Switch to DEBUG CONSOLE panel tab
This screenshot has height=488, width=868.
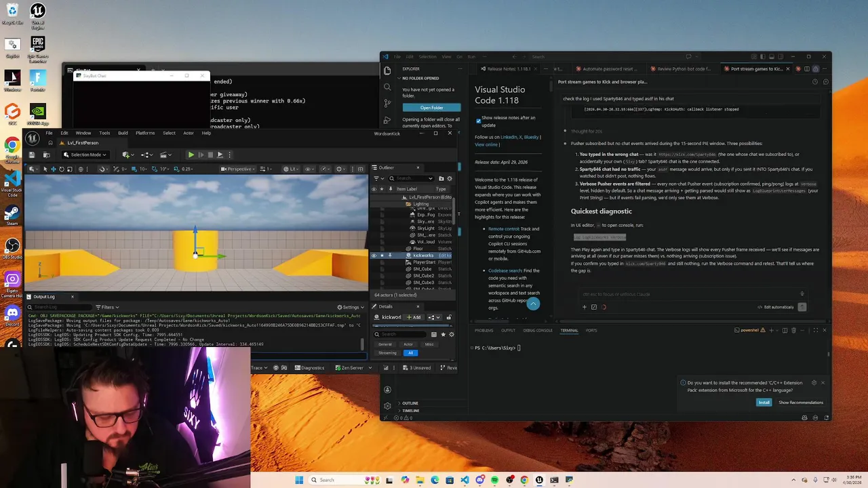pos(538,330)
